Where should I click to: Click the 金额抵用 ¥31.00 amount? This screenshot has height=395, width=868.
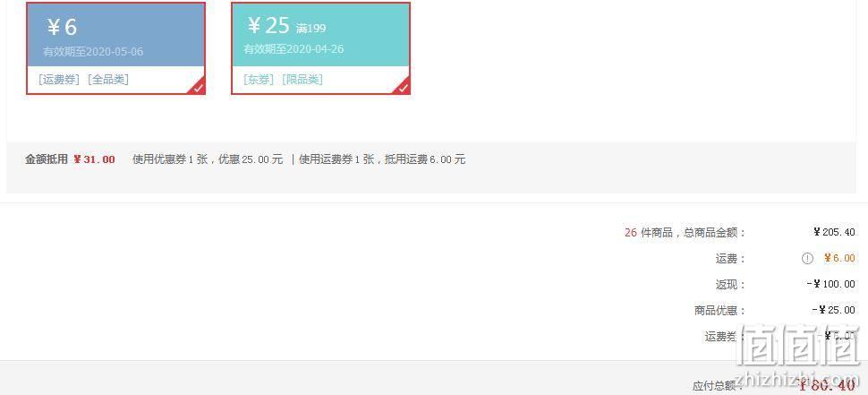(x=94, y=159)
